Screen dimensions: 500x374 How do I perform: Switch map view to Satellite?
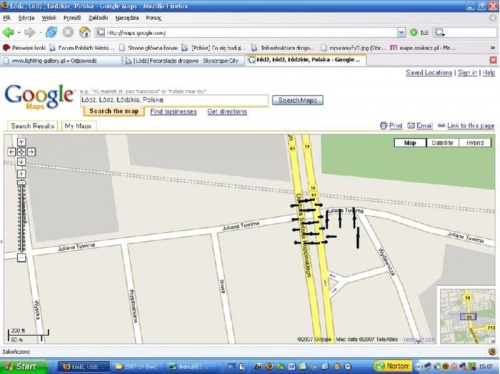442,143
